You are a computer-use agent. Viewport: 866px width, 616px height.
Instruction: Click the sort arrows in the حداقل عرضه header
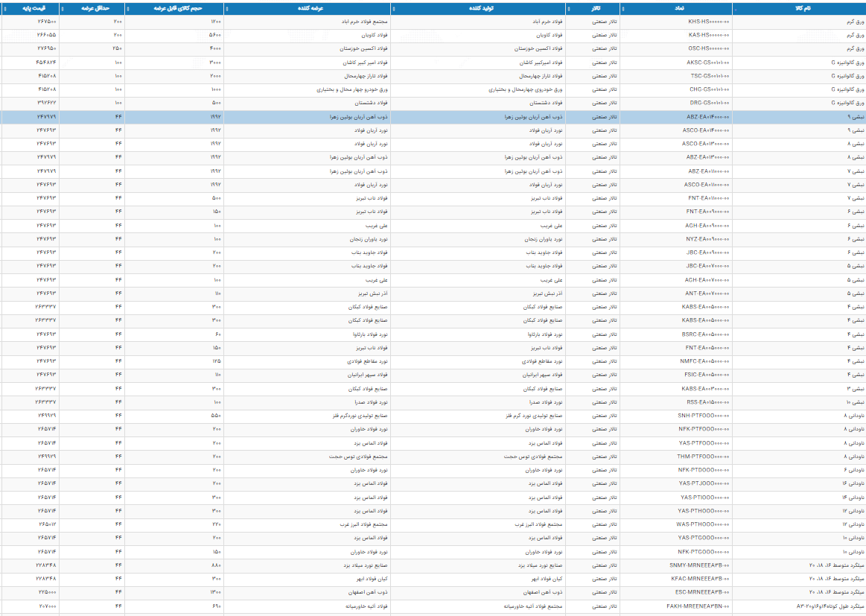62,9
